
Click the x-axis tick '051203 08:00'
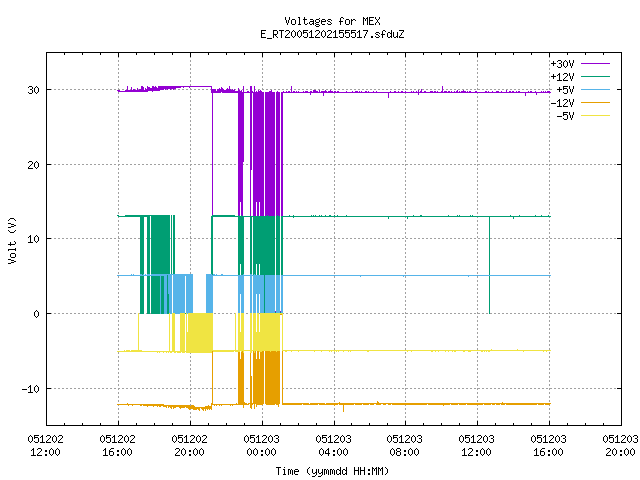(404, 446)
